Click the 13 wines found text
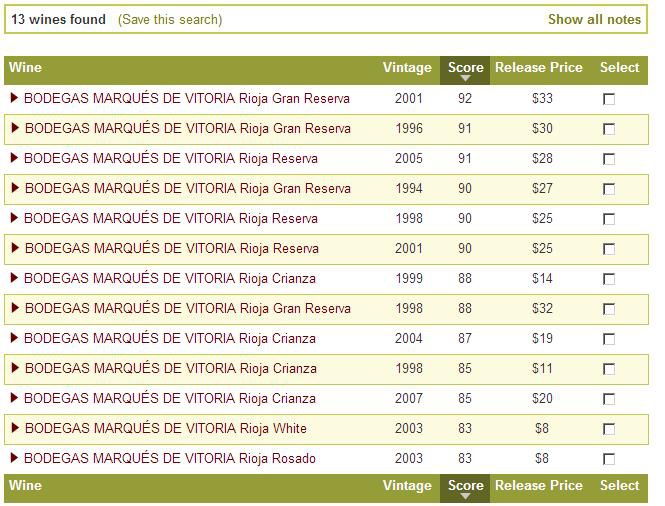The width and height of the screenshot is (665, 506). [58, 19]
